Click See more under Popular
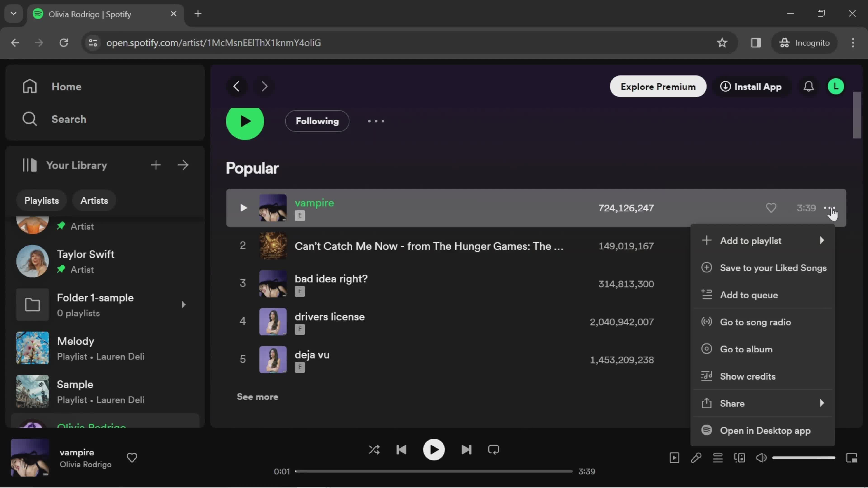The width and height of the screenshot is (868, 488). pyautogui.click(x=257, y=397)
